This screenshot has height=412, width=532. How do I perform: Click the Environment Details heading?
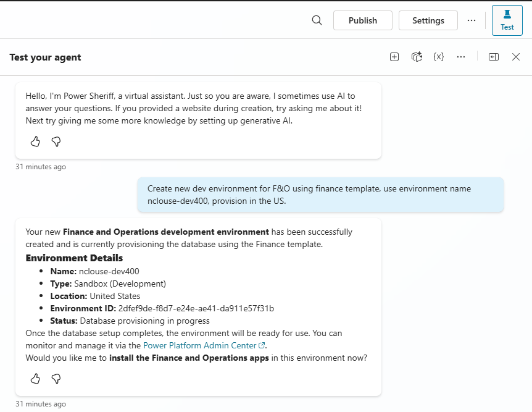[x=74, y=258]
